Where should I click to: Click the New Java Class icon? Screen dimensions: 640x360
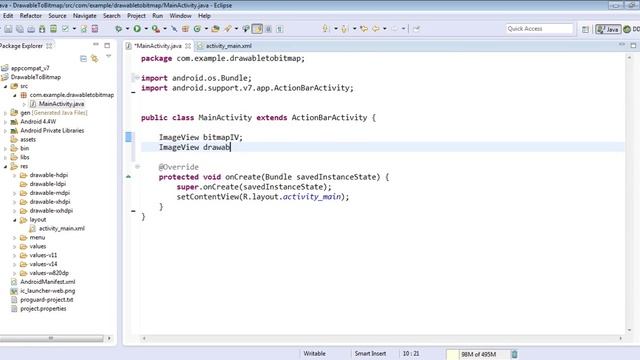click(198, 29)
